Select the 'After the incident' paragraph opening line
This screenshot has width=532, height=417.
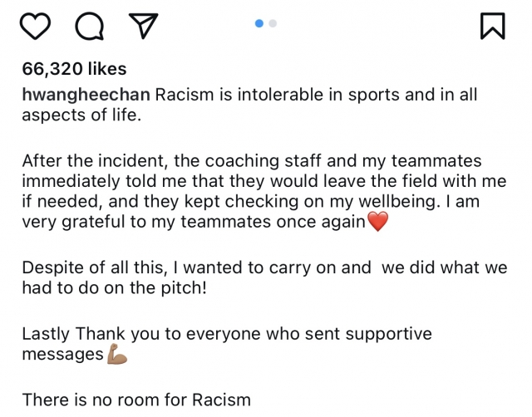coord(252,160)
